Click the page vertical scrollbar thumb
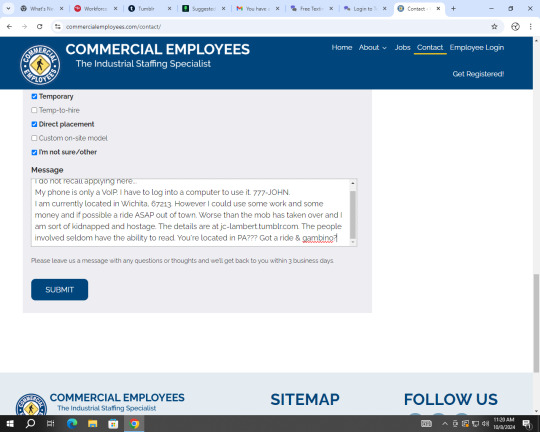Screen dimensions: 540x432 tap(536, 323)
